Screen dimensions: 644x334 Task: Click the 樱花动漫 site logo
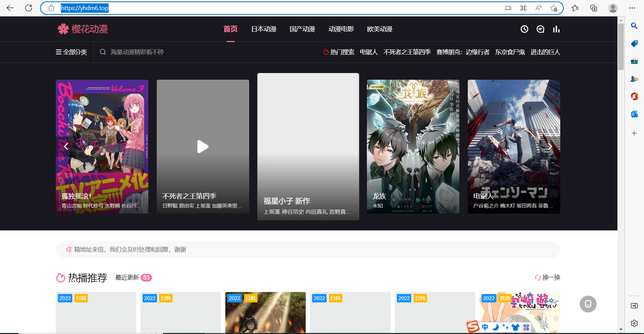[83, 29]
